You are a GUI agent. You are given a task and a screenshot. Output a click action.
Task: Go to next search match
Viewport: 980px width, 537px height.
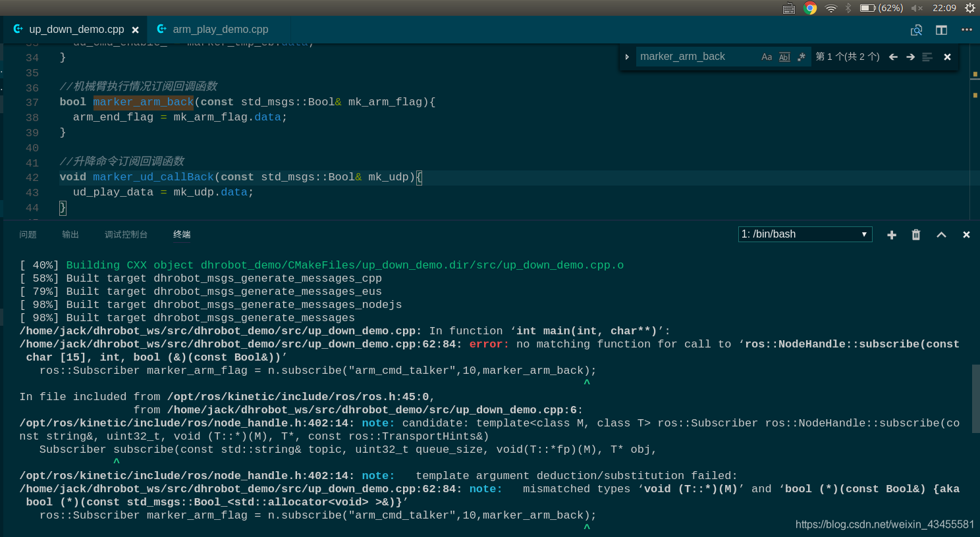pyautogui.click(x=910, y=57)
